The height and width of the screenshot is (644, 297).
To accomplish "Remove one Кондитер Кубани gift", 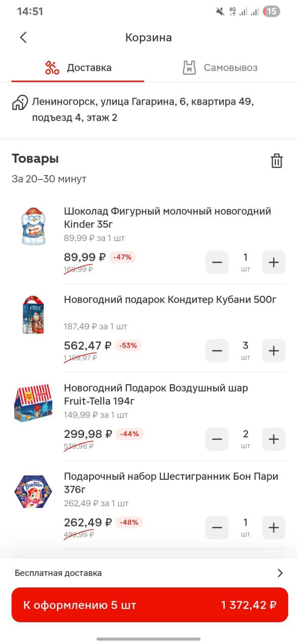I will (x=217, y=351).
